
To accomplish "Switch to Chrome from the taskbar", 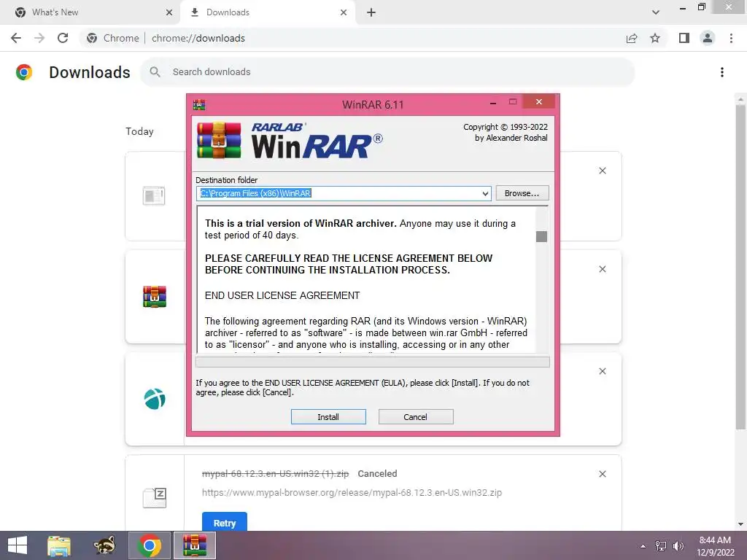I will tap(149, 545).
